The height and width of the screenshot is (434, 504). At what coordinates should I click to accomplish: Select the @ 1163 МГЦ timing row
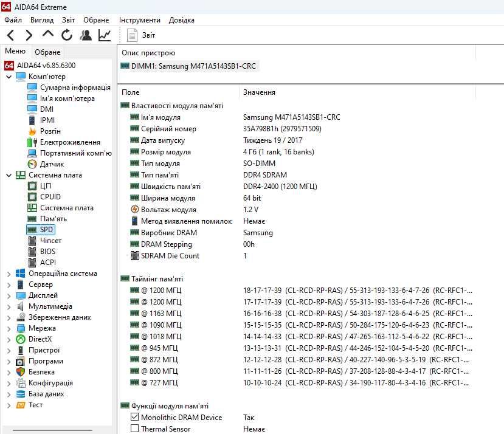tap(295, 314)
